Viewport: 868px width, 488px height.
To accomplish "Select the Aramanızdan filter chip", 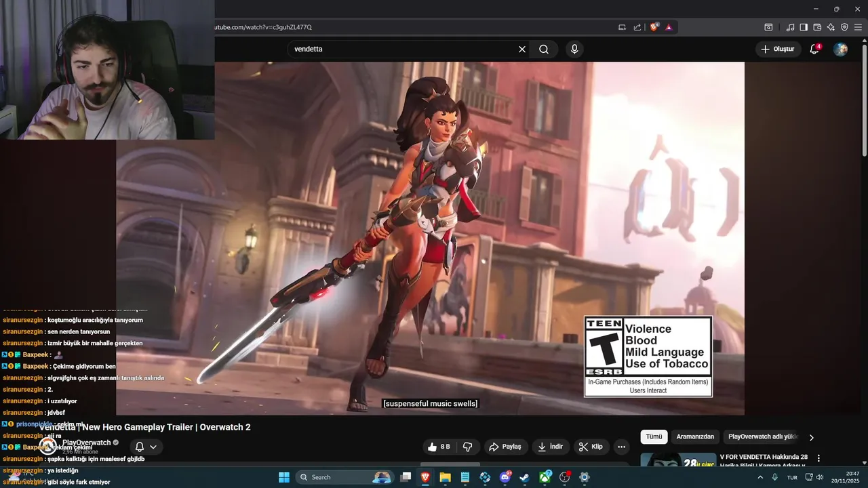I will tap(695, 437).
